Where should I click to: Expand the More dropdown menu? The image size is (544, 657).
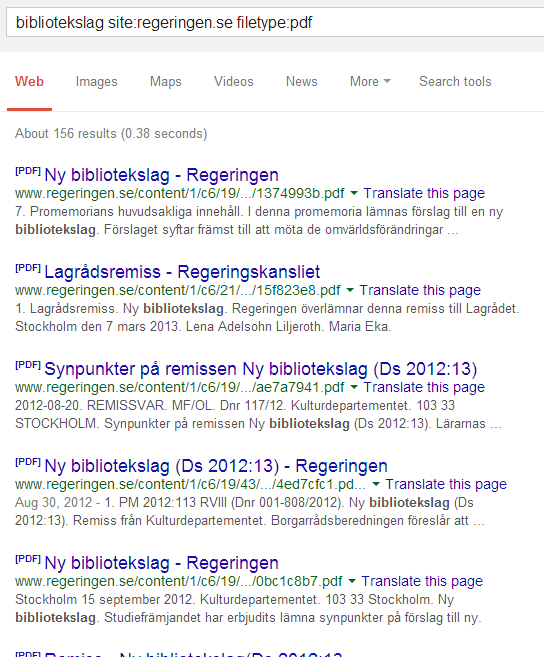370,81
